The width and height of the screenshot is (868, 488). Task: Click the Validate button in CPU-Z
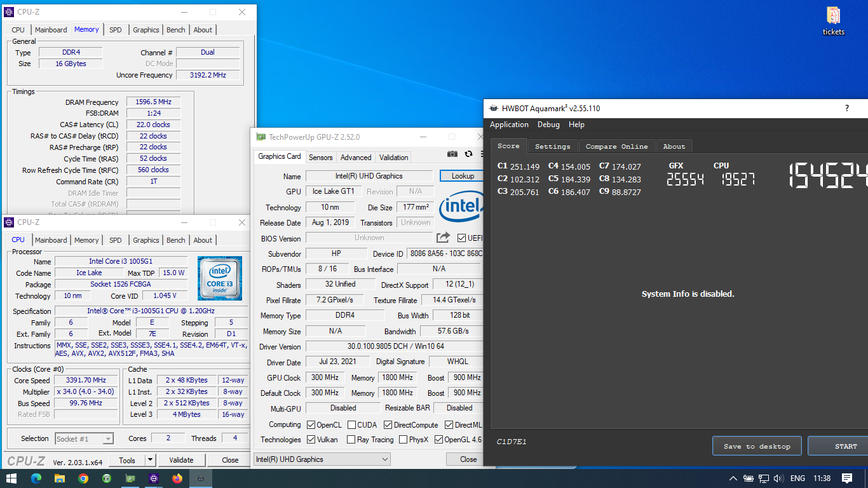(x=181, y=460)
